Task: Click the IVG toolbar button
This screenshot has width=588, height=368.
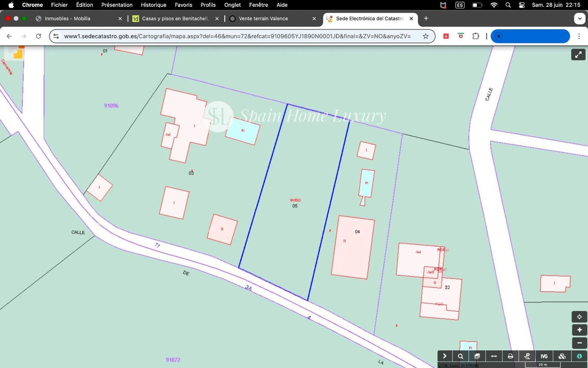Action: (x=544, y=356)
